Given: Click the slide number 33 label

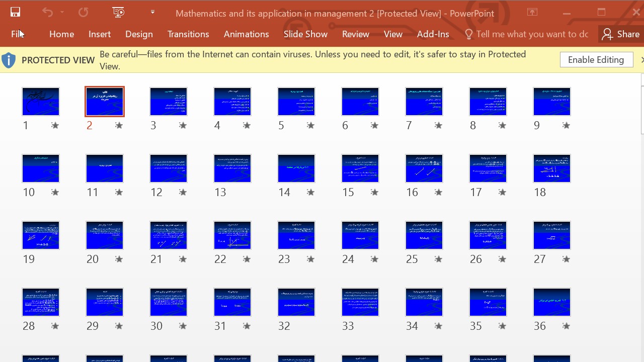Looking at the screenshot, I should click(x=348, y=326).
